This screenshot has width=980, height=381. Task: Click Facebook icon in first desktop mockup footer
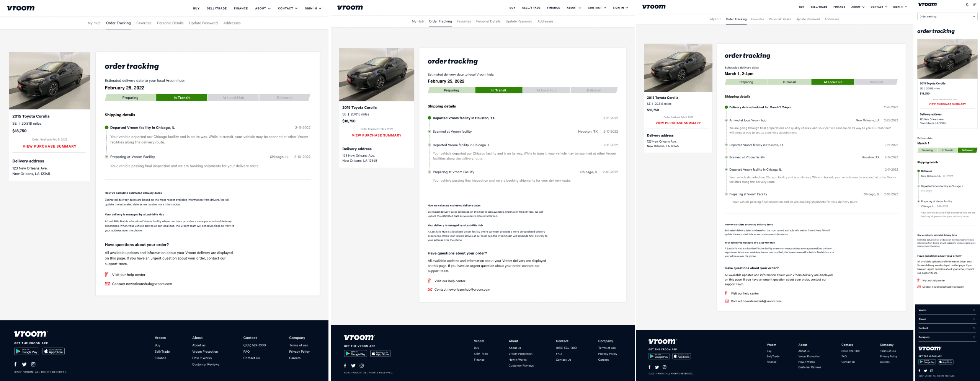tap(15, 365)
